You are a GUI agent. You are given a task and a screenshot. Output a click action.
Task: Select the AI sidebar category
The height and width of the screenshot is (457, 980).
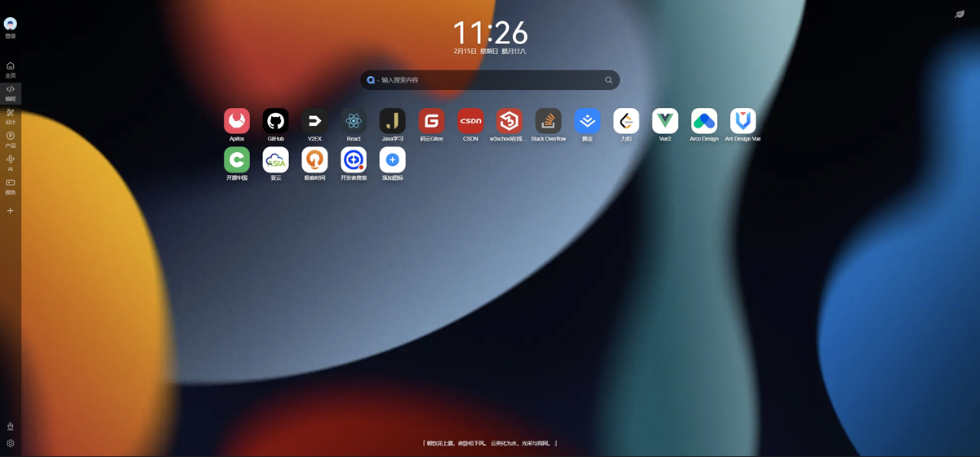11,163
